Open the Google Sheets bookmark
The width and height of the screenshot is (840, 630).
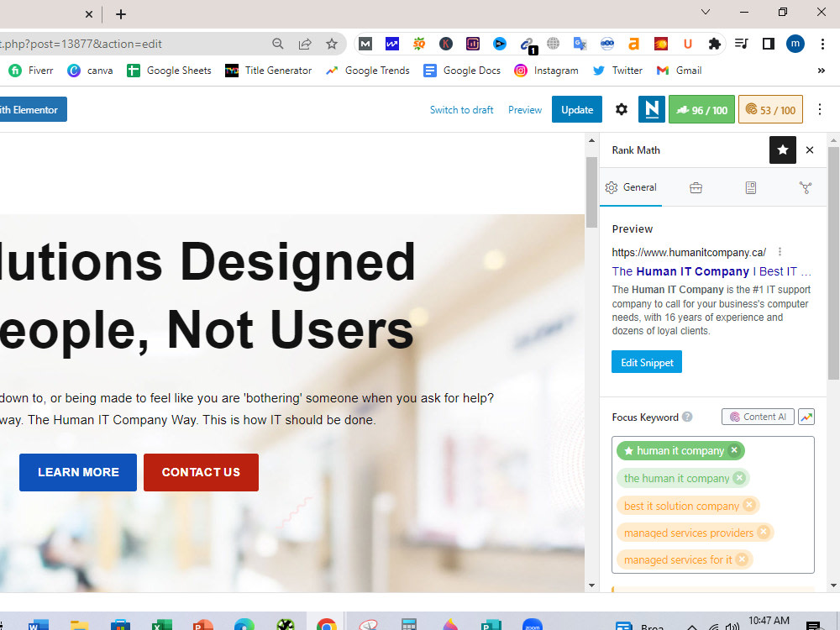click(169, 71)
